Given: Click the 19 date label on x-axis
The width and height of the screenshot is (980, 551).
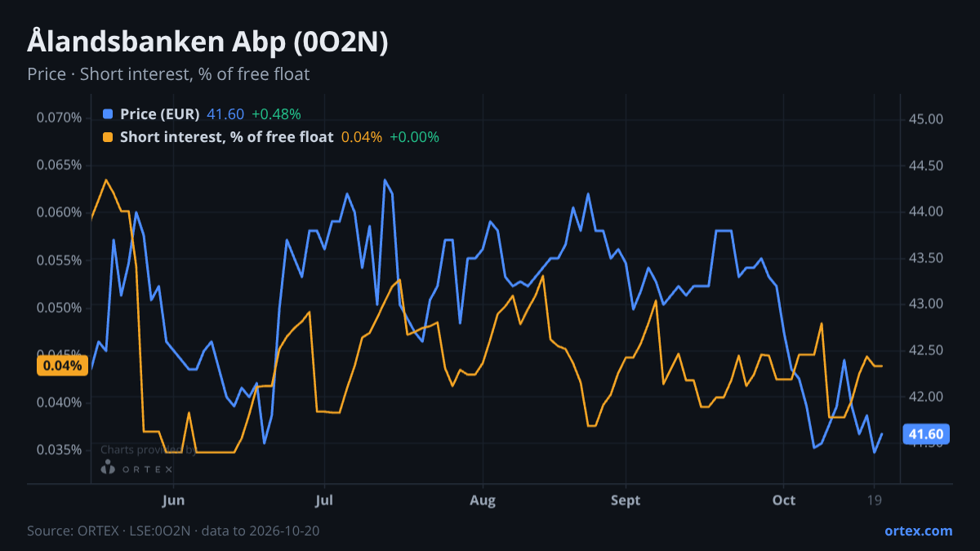Looking at the screenshot, I should pyautogui.click(x=875, y=500).
